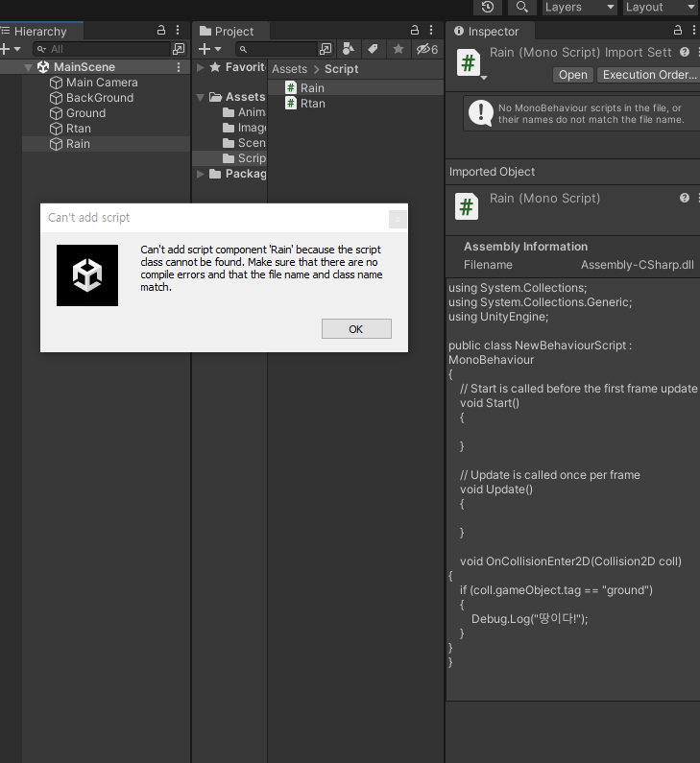
Task: Open the Scenes folder in Project tree
Action: pyautogui.click(x=244, y=143)
